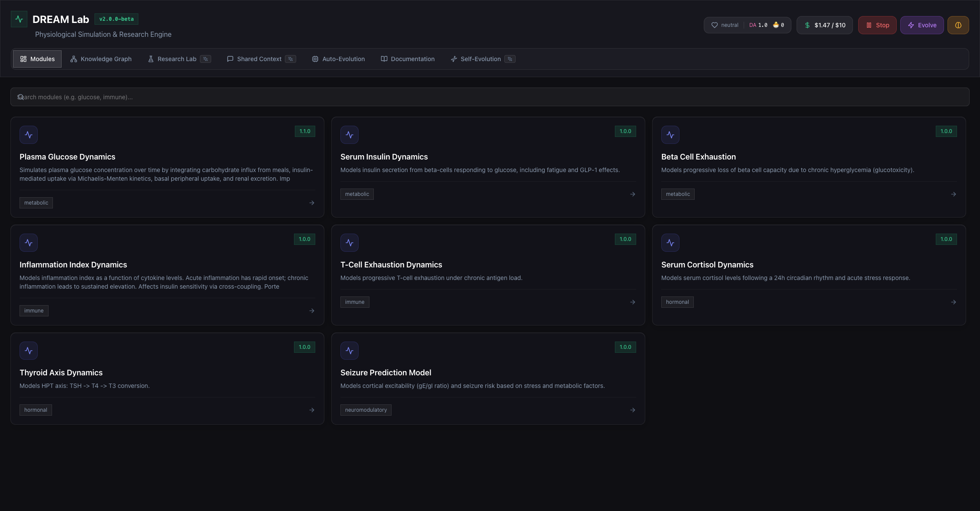Switch to the Knowledge Graph tab
This screenshot has width=980, height=511.
[x=101, y=59]
